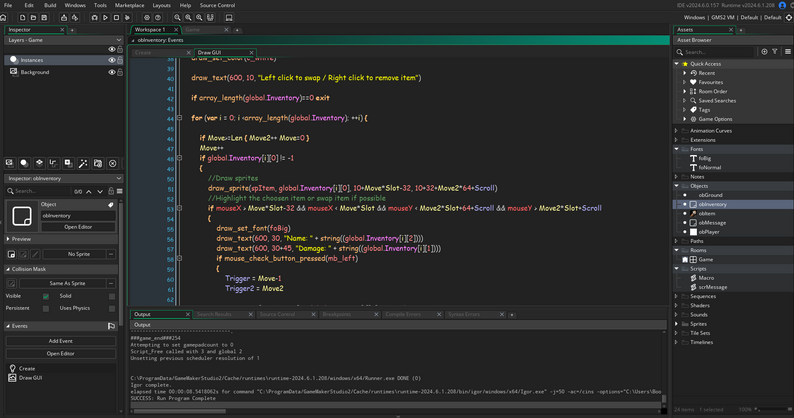
Task: Toggle lock on the Instances layer
Action: (x=120, y=60)
